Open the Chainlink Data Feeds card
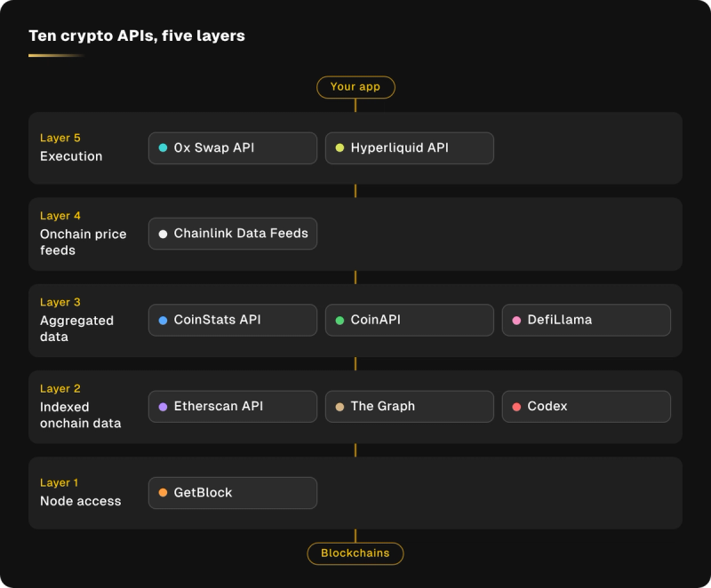711x588 pixels. (233, 234)
